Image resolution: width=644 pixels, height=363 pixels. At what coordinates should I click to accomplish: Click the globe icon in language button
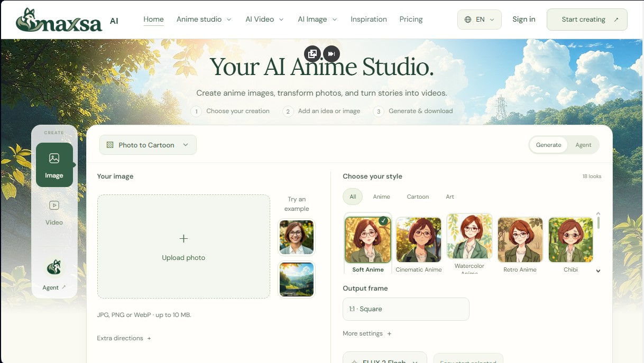pos(468,20)
